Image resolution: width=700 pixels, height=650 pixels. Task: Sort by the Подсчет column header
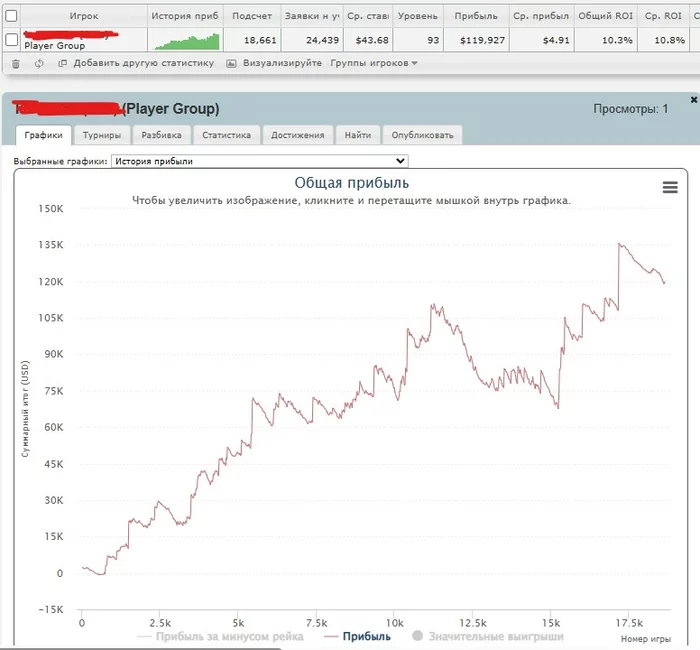pos(252,16)
